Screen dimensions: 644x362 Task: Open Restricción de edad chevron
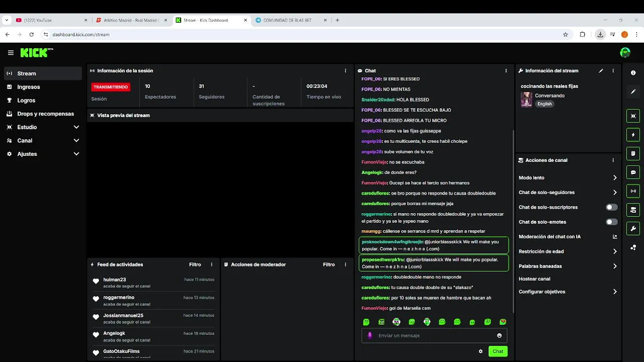pos(615,251)
